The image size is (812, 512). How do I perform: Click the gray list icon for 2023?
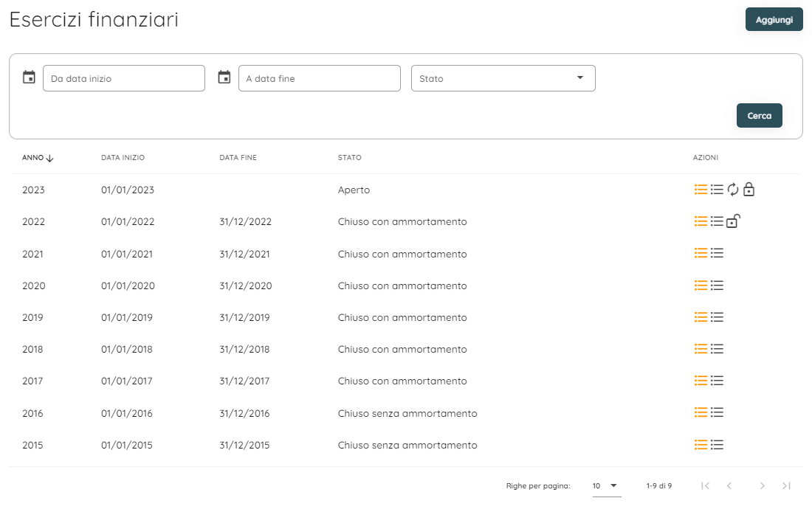tap(717, 190)
